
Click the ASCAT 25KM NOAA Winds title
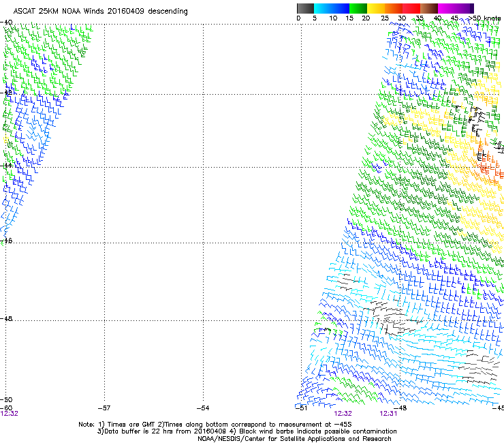pyautogui.click(x=100, y=12)
